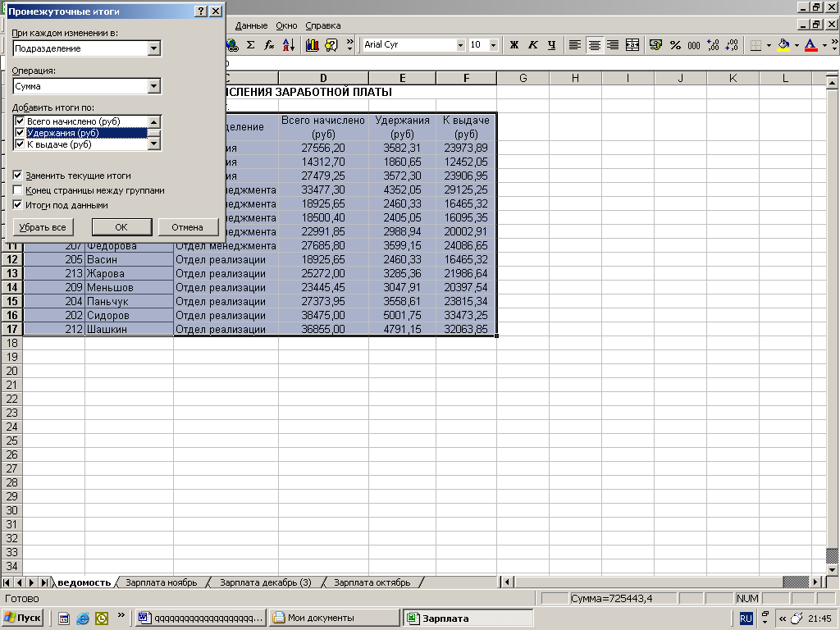The image size is (840, 630).
Task: Open font color dropdown arrow
Action: coord(824,45)
